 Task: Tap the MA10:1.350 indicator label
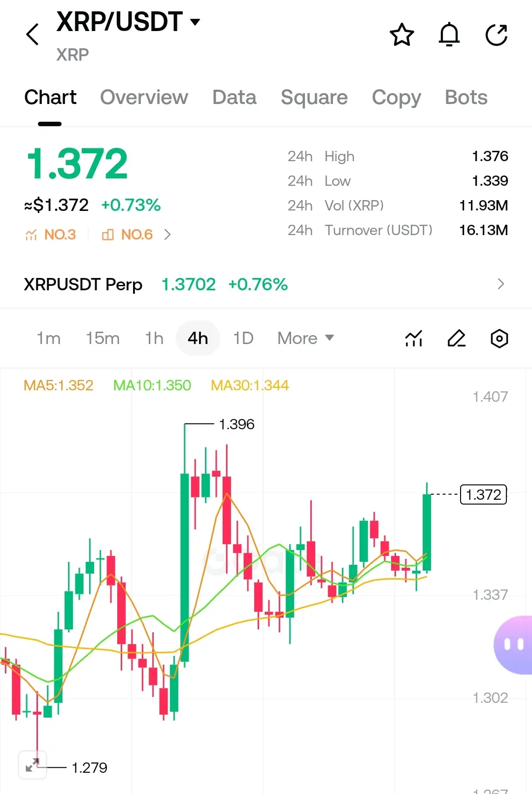click(x=152, y=385)
